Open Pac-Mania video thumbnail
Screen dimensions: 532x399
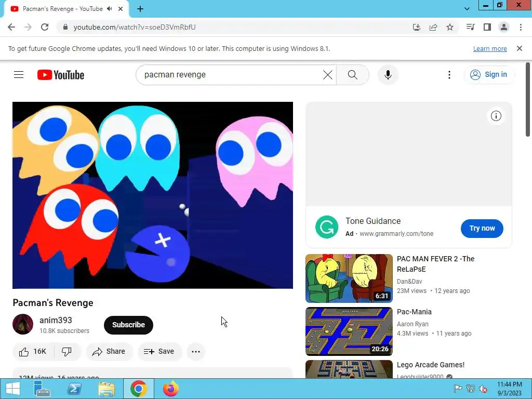349,331
